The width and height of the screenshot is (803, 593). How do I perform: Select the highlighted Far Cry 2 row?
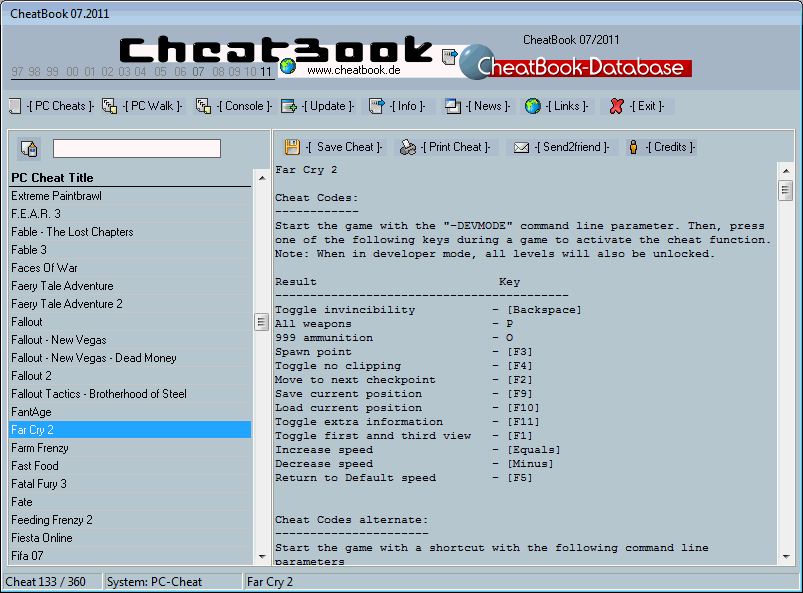pyautogui.click(x=131, y=430)
